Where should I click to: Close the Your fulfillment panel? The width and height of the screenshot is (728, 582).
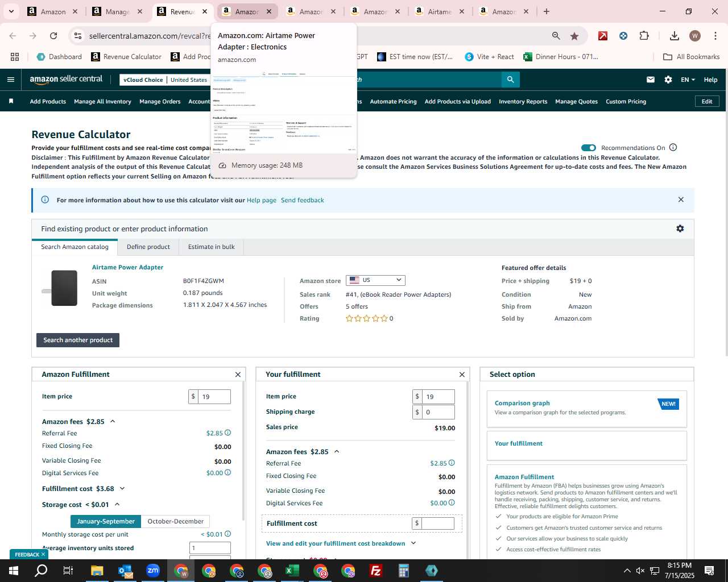[x=462, y=375]
